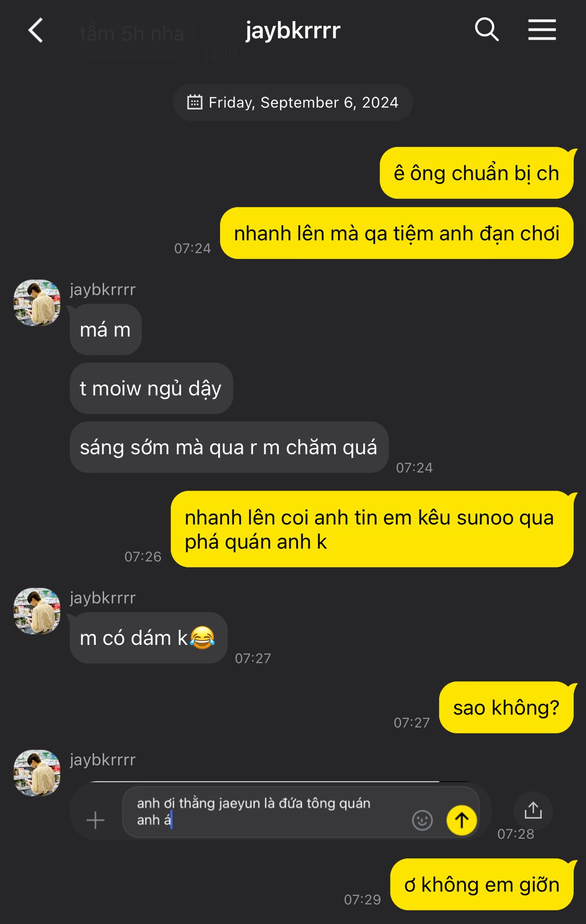
Task: Tap the "ơ không em giỡn" bubble
Action: (x=482, y=884)
